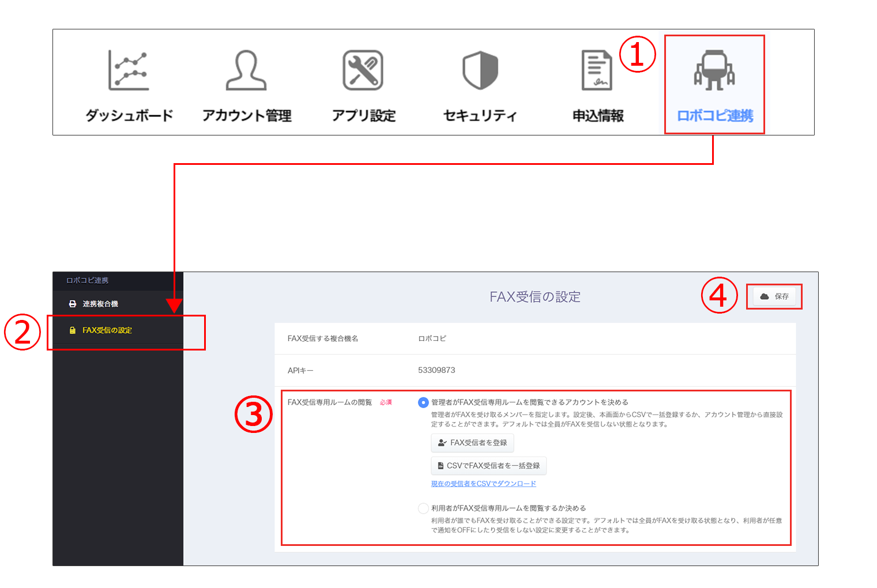This screenshot has width=877, height=588.
Task: Switch to the ロボコピ連携 menu label
Action: pos(715,116)
